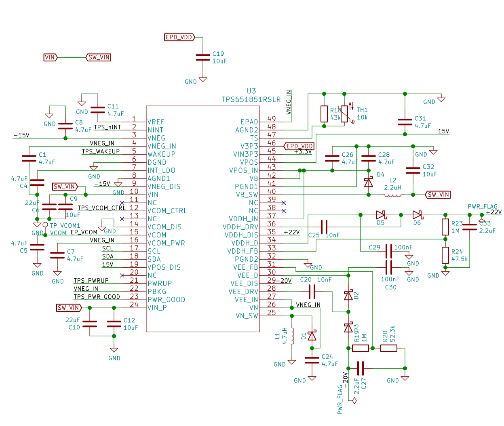Select the R18 43k resistor symbol
Viewport: 504px width, 426px height.
324,114
